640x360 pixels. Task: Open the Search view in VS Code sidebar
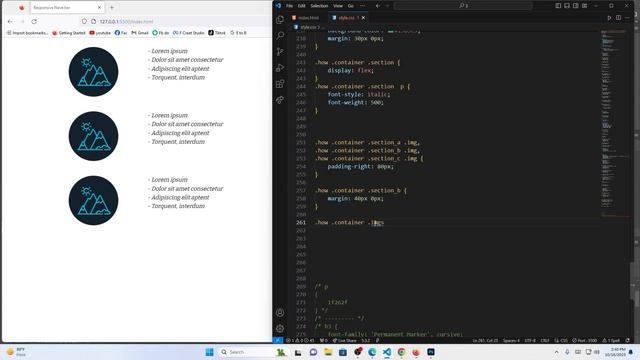[280, 36]
